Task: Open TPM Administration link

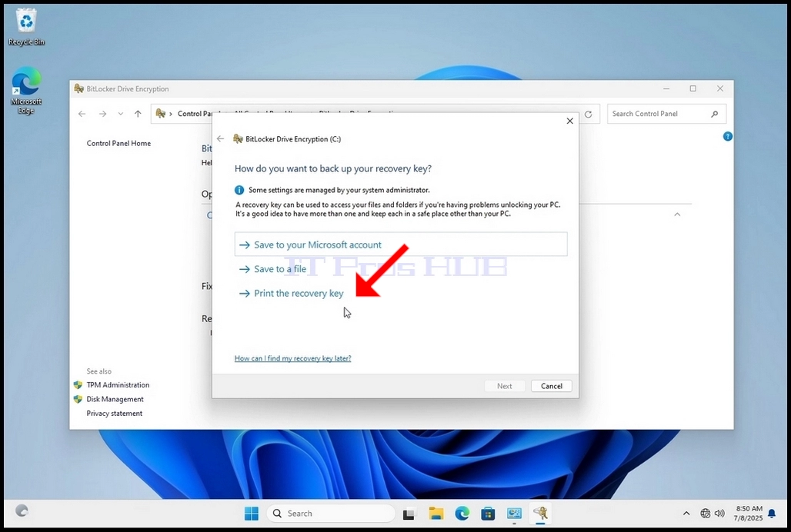Action: (x=118, y=385)
